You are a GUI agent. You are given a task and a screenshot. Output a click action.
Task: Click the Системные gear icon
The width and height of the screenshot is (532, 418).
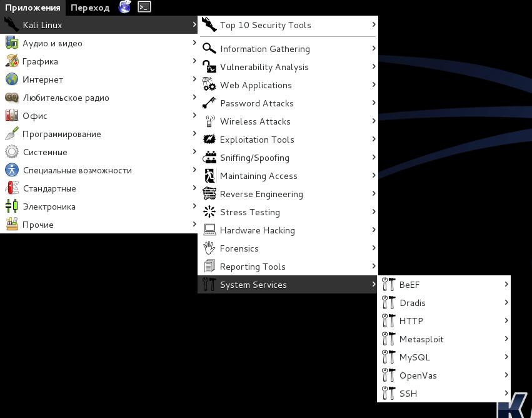[12, 152]
